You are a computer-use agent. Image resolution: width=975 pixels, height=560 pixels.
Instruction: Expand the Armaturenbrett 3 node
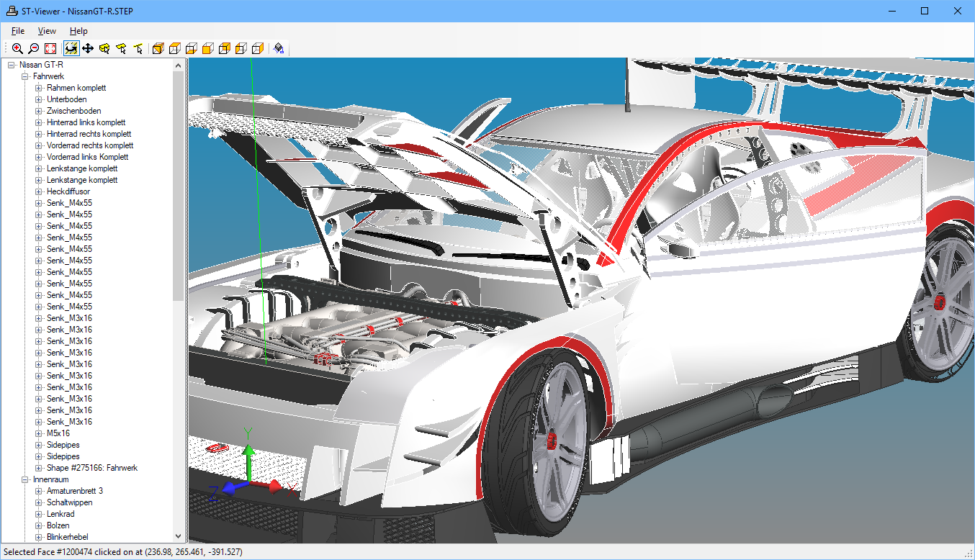click(x=39, y=491)
